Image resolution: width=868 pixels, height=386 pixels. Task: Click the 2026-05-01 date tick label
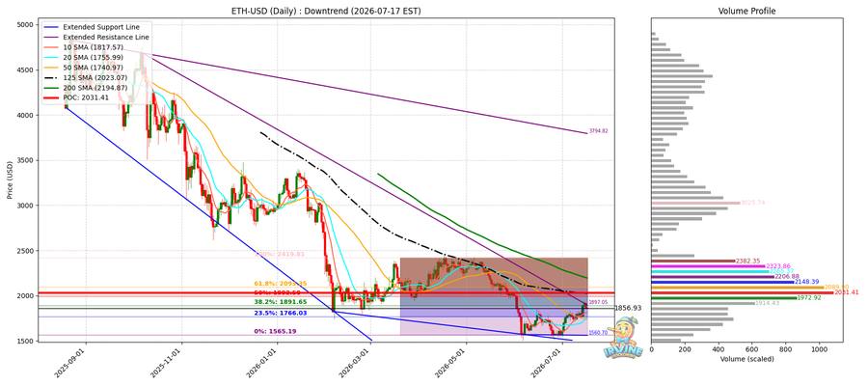coord(450,363)
